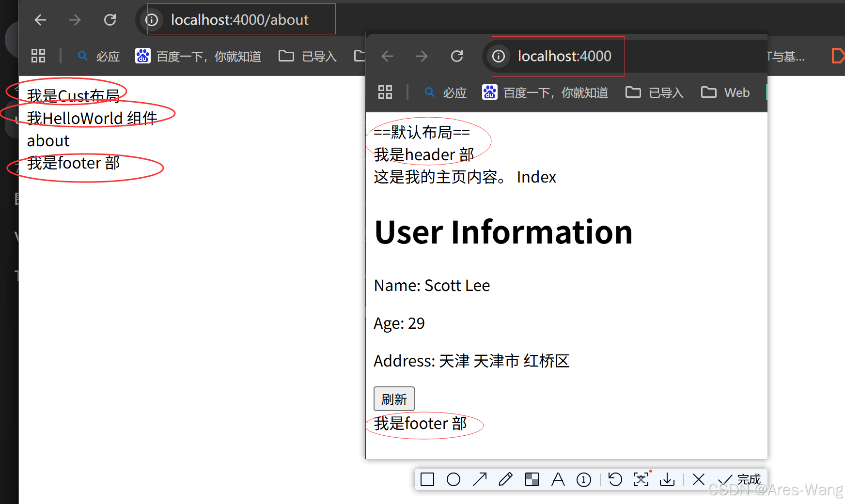
Task: Open apps grid in the front window bookmarks bar
Action: tap(385, 92)
